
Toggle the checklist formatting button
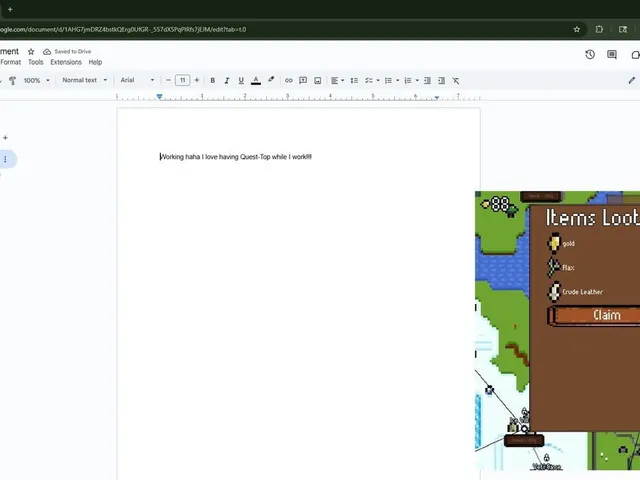coord(368,80)
